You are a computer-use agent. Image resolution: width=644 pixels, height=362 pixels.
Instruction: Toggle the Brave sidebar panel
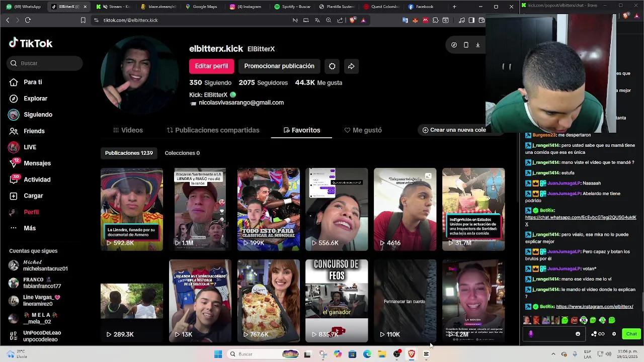click(x=471, y=20)
